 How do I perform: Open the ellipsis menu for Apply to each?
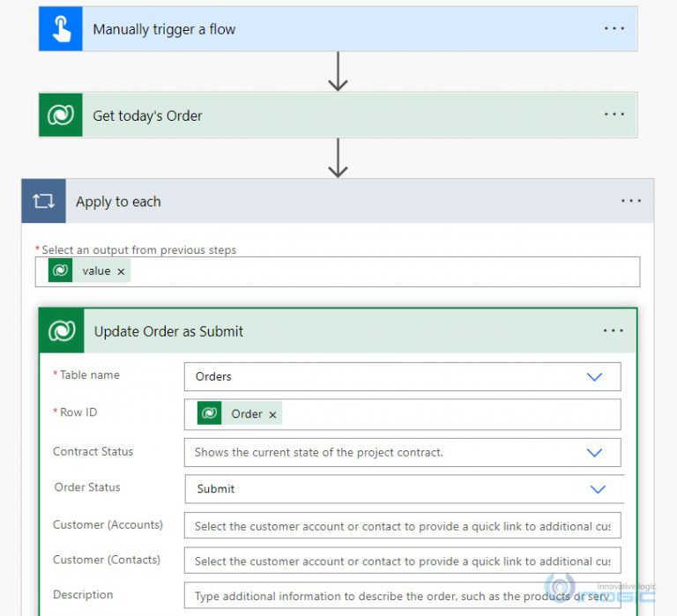pos(631,202)
